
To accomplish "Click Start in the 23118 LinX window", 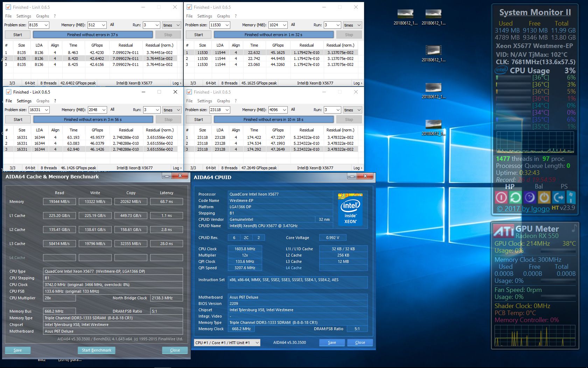I will 198,120.
